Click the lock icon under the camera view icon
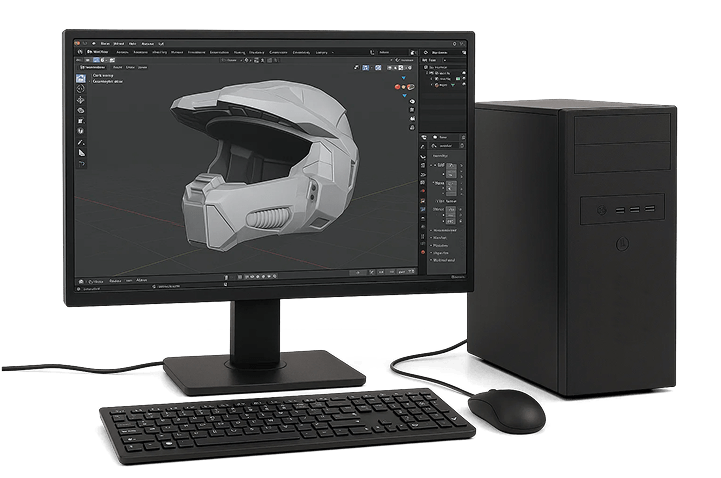 tap(412, 128)
